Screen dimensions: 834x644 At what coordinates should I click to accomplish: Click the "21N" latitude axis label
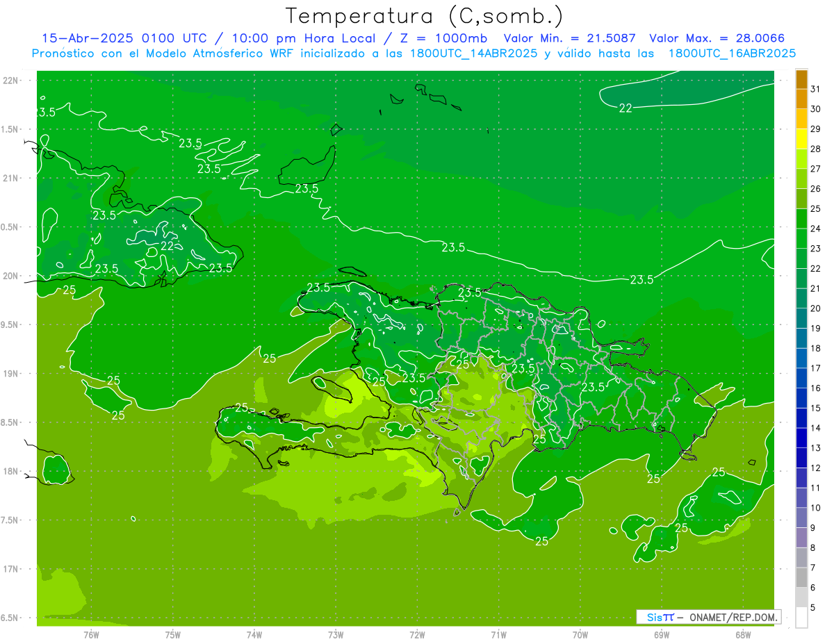(x=10, y=178)
